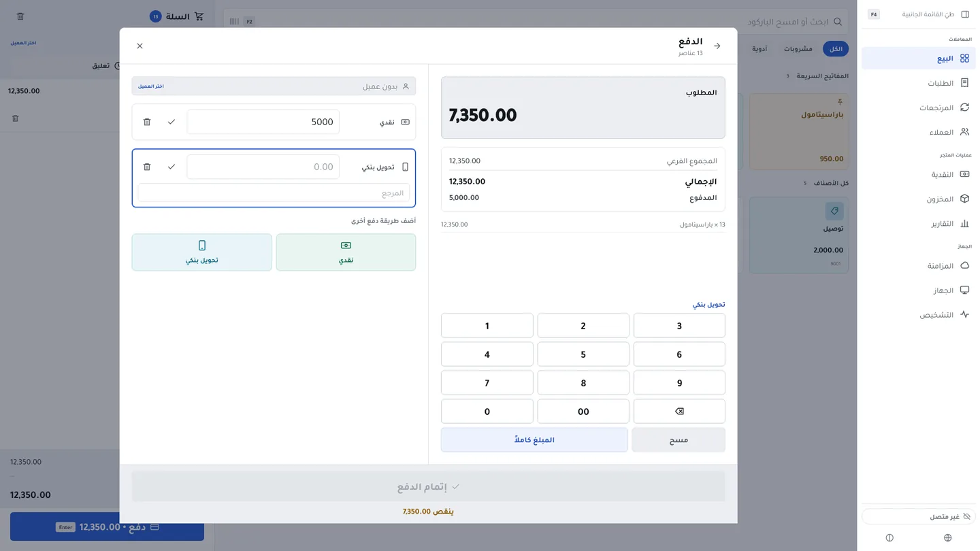This screenshot has height=551, width=980.
Task: Open the language globe icon in sidebar
Action: point(948,538)
